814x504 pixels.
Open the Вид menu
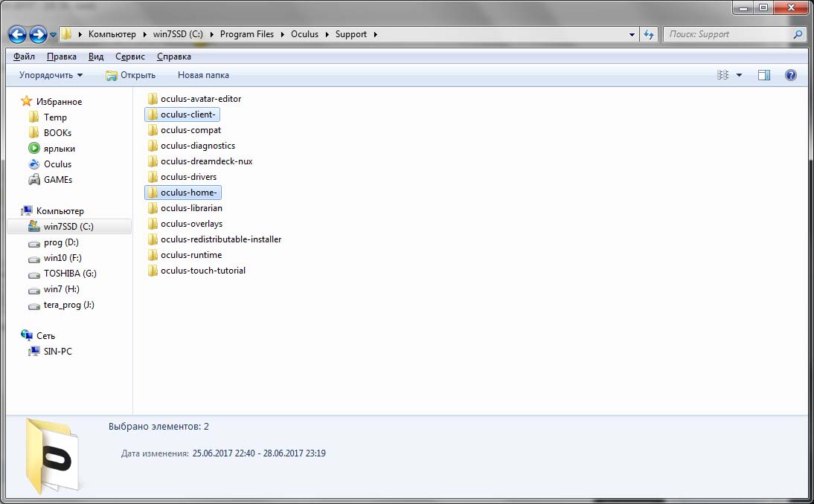[96, 56]
